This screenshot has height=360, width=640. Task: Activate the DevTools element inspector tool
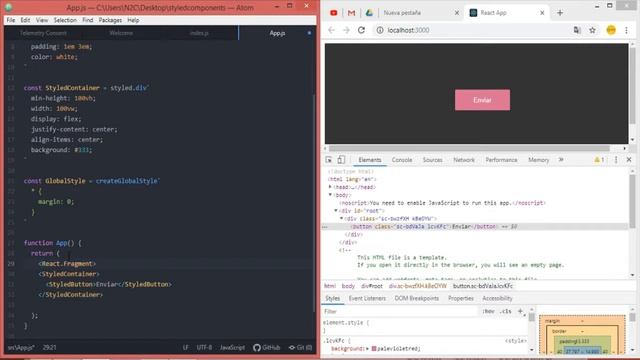[x=329, y=160]
